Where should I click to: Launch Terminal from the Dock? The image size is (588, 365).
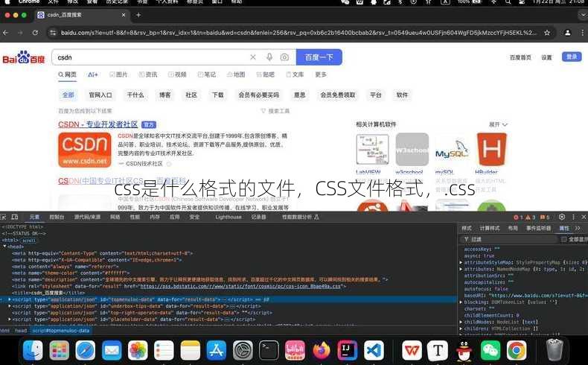pos(269,351)
